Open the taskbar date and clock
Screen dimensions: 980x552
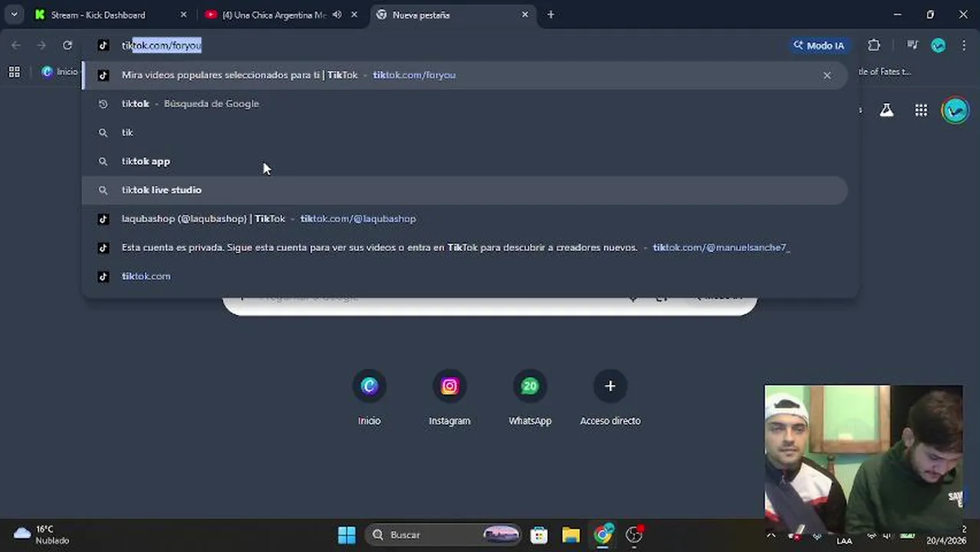click(x=946, y=534)
